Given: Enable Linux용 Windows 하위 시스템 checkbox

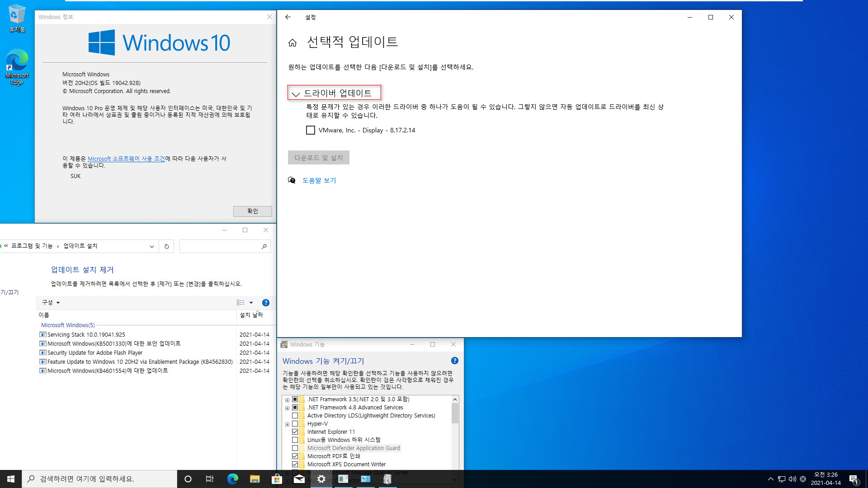Looking at the screenshot, I should (x=295, y=440).
